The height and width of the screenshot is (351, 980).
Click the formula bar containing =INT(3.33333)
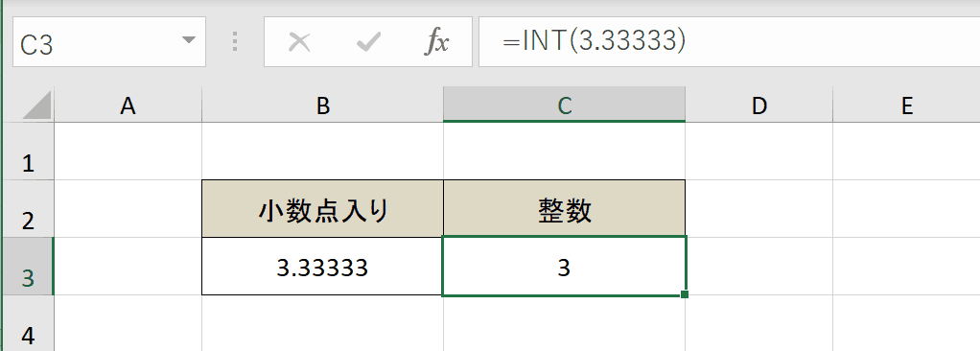coord(730,42)
